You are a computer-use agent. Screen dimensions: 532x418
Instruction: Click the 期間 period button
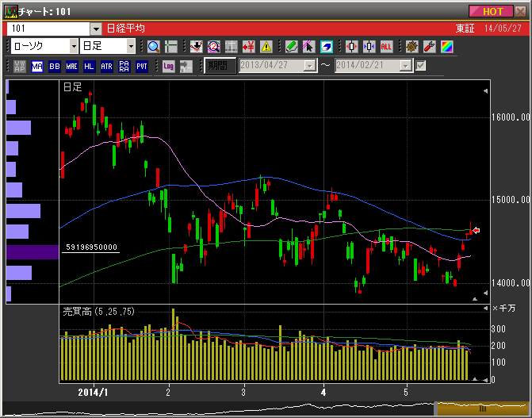pos(220,66)
